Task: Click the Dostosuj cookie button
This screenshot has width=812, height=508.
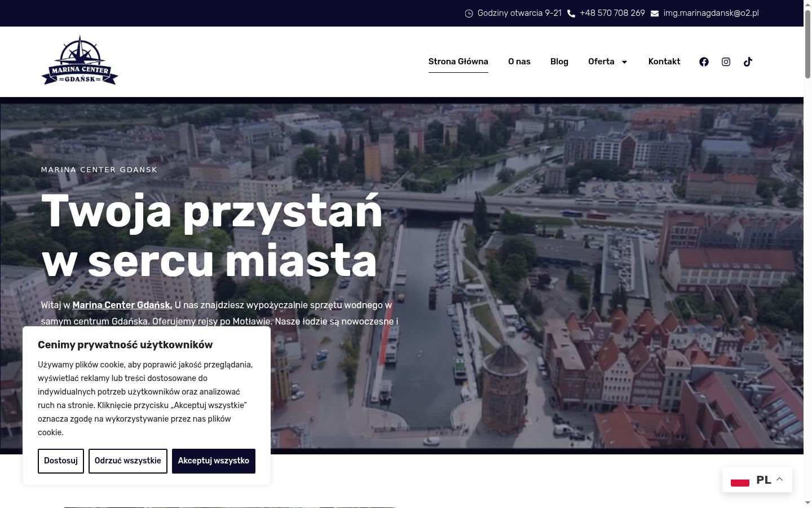Action: [x=61, y=461]
